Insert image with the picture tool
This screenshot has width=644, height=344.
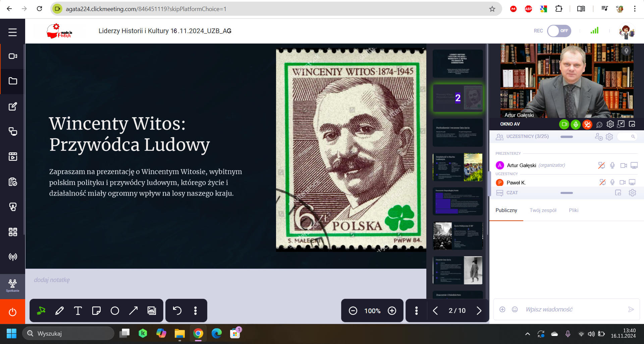[152, 311]
